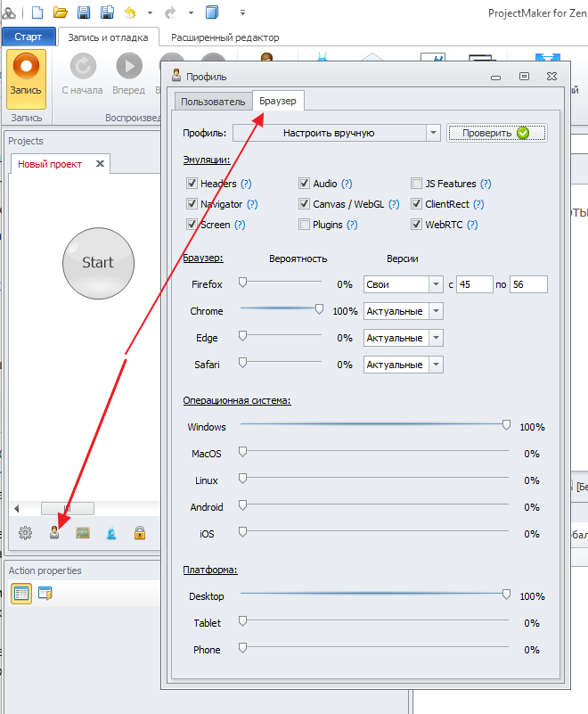Open help (?) next to JS Features

(486, 184)
